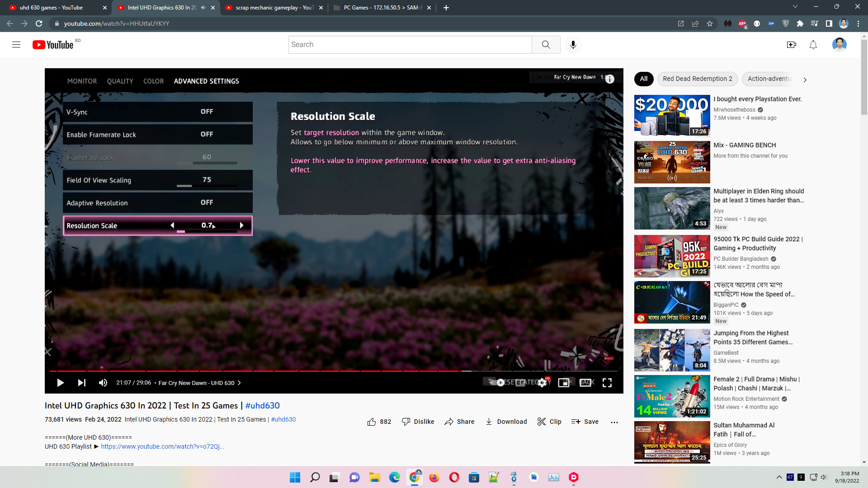Save the video to a playlist

point(585,422)
